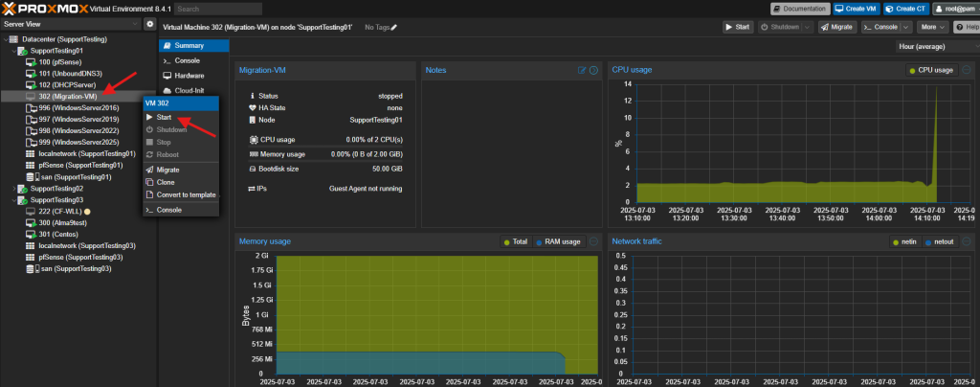Switch to the Summary tab

click(193, 46)
